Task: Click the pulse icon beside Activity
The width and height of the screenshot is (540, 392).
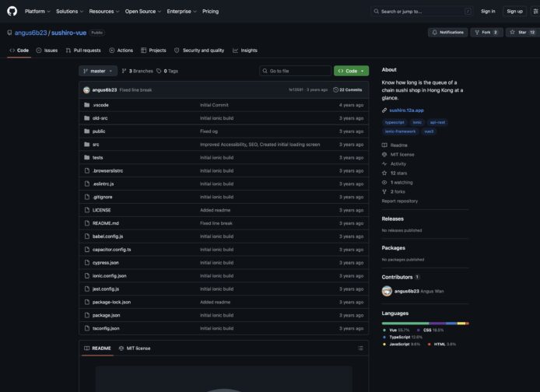Action: click(384, 164)
